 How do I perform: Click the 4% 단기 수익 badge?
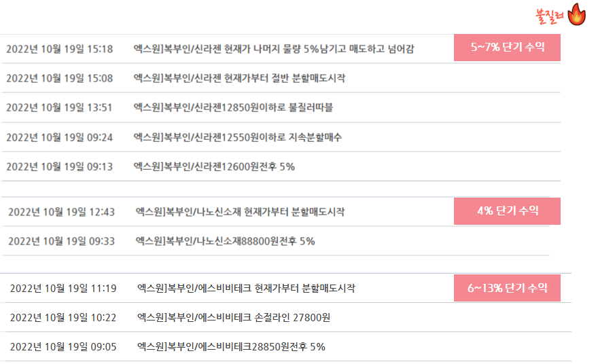point(507,211)
